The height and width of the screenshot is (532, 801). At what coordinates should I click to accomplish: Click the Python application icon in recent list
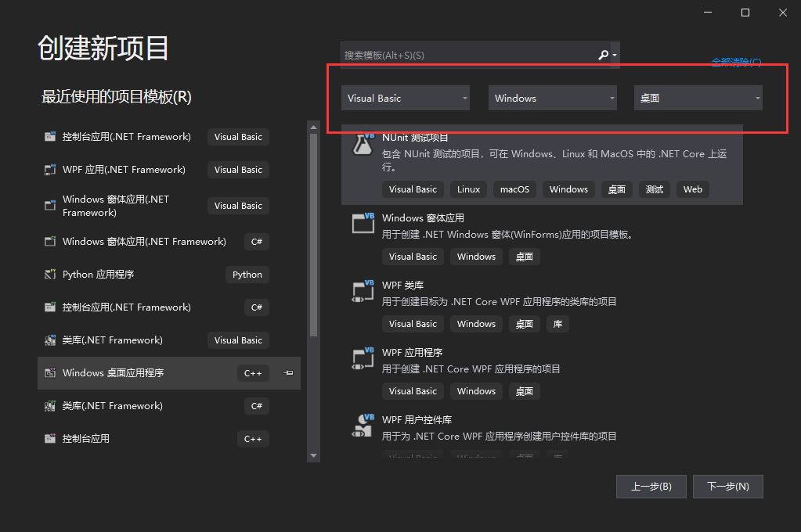pyautogui.click(x=50, y=275)
